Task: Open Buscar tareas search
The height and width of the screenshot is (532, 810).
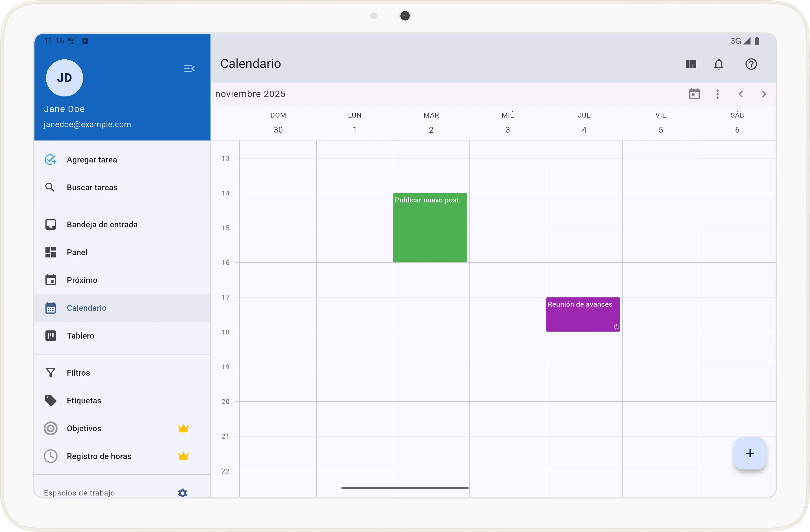Action: pyautogui.click(x=92, y=188)
